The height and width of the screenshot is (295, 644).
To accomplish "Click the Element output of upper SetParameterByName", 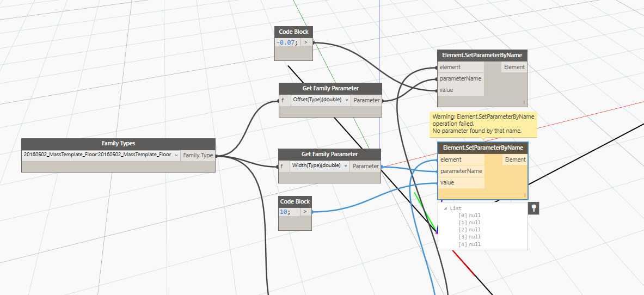I will (x=514, y=67).
